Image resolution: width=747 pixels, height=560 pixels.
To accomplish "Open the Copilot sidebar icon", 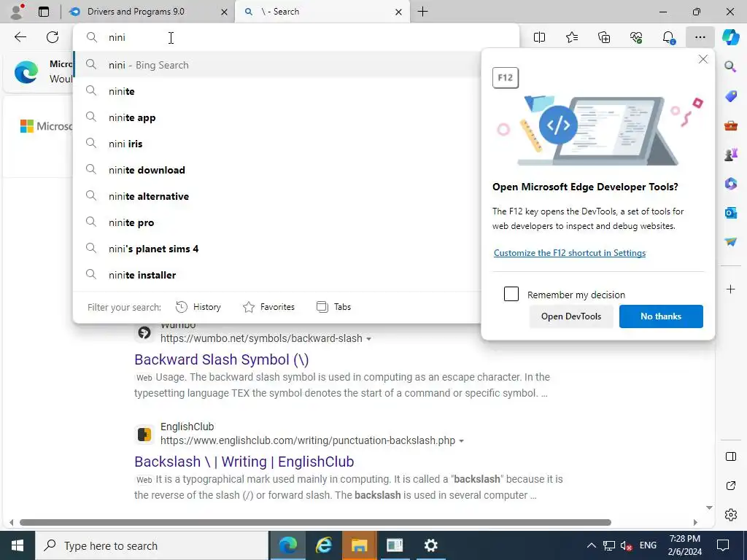I will click(x=730, y=37).
